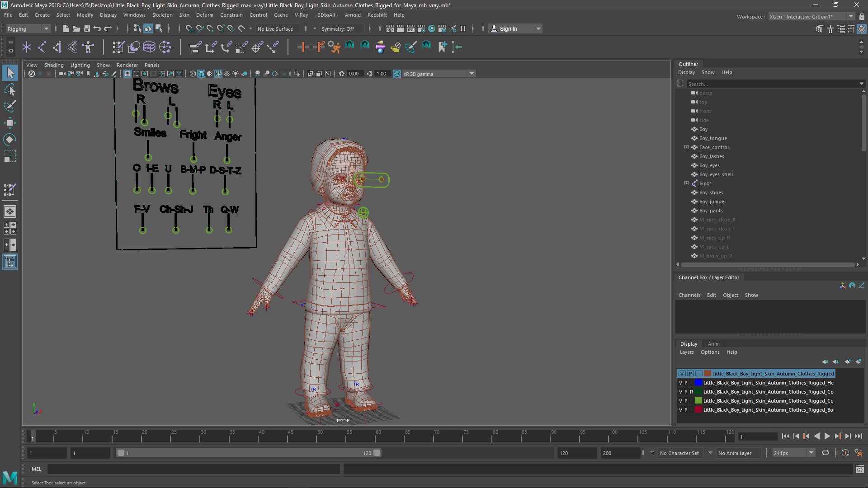The height and width of the screenshot is (488, 868).
Task: Click the four-pane layout icon
Action: tap(10, 228)
